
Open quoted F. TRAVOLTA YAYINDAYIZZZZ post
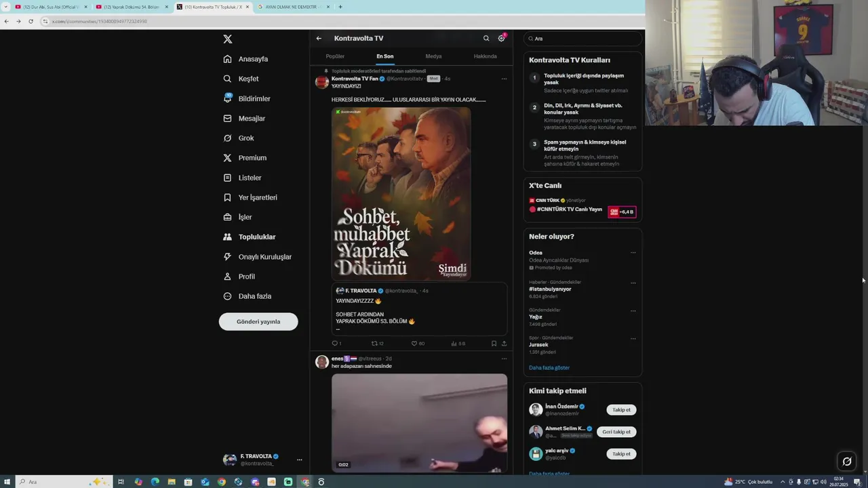(x=419, y=309)
